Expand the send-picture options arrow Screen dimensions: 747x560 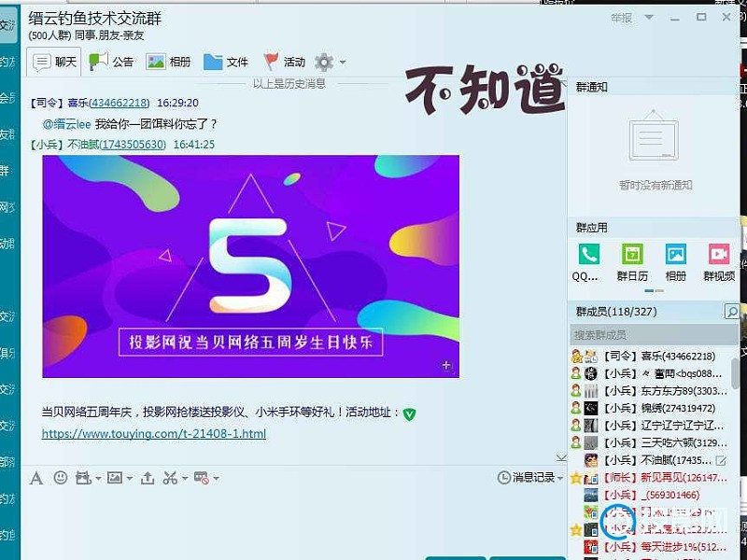coord(130,478)
